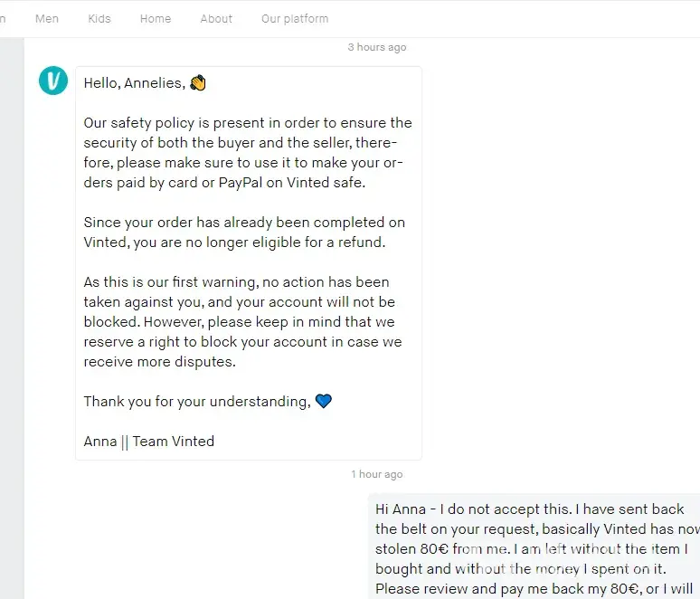Click the "Anna || Team Vinted" signature
The width and height of the screenshot is (700, 599).
point(149,442)
